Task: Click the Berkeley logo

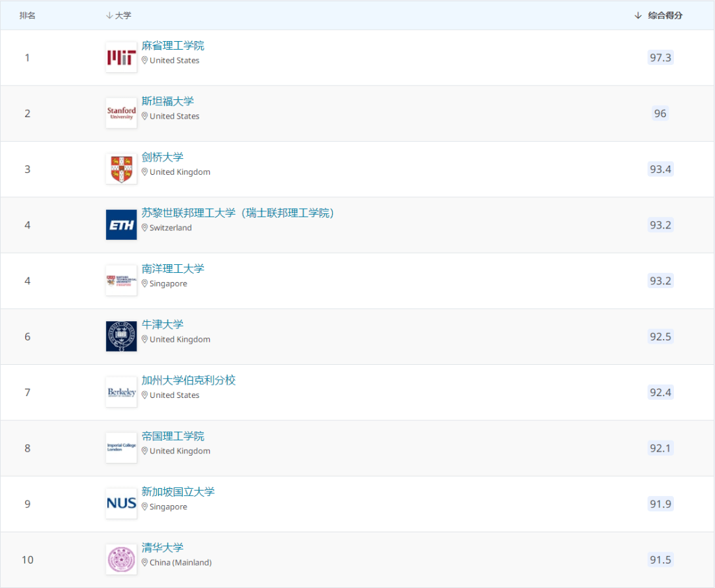Action: (121, 392)
